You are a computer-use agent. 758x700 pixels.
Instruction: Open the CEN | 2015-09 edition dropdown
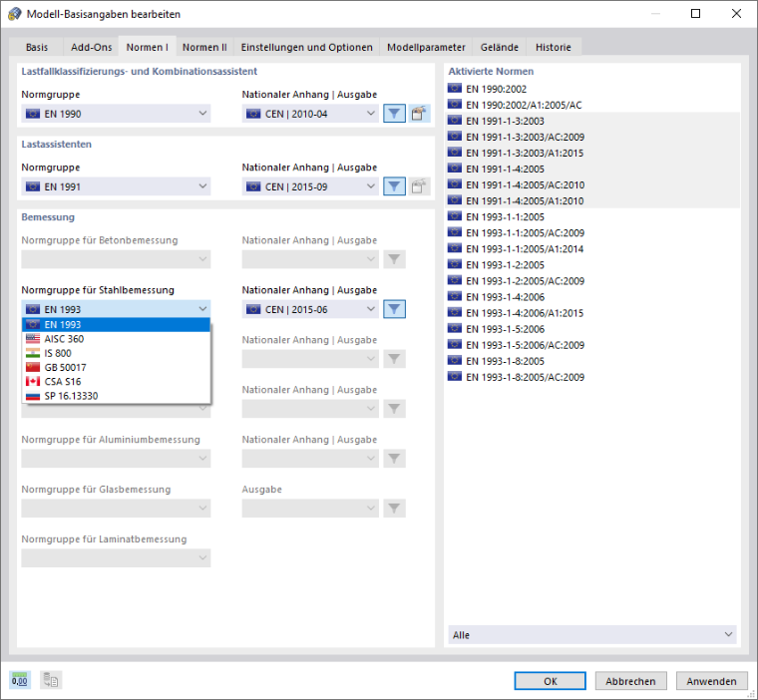click(x=310, y=186)
